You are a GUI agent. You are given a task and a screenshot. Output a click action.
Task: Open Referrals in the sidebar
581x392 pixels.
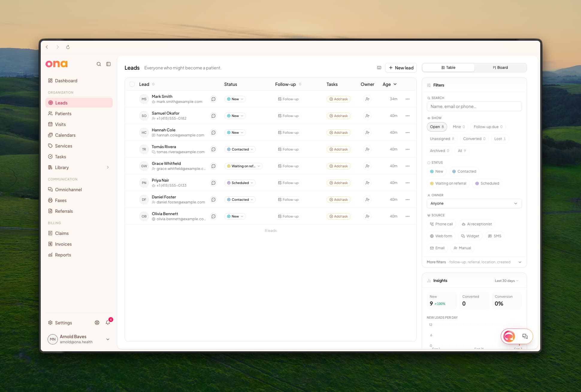tap(79, 211)
